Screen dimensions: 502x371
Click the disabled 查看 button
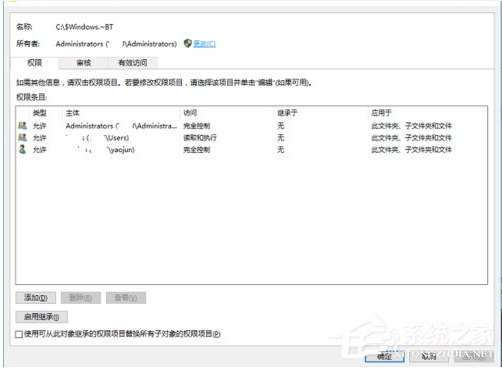pos(126,298)
